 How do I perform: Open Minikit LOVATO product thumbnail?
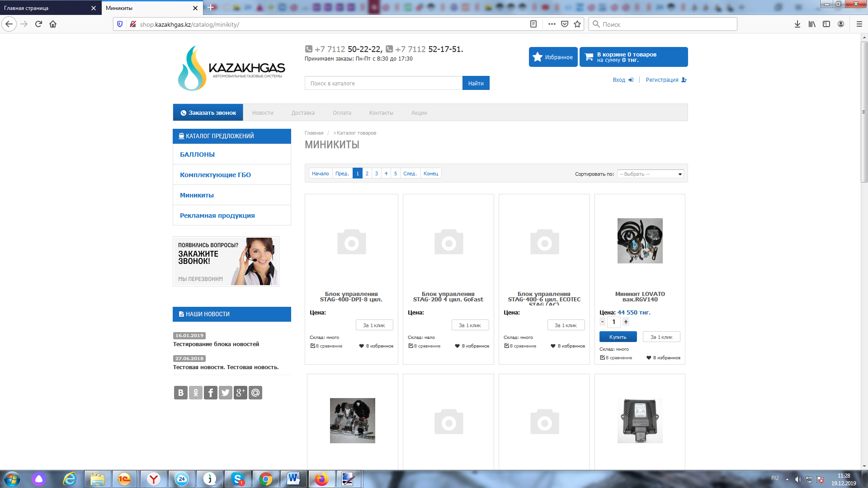click(x=640, y=241)
